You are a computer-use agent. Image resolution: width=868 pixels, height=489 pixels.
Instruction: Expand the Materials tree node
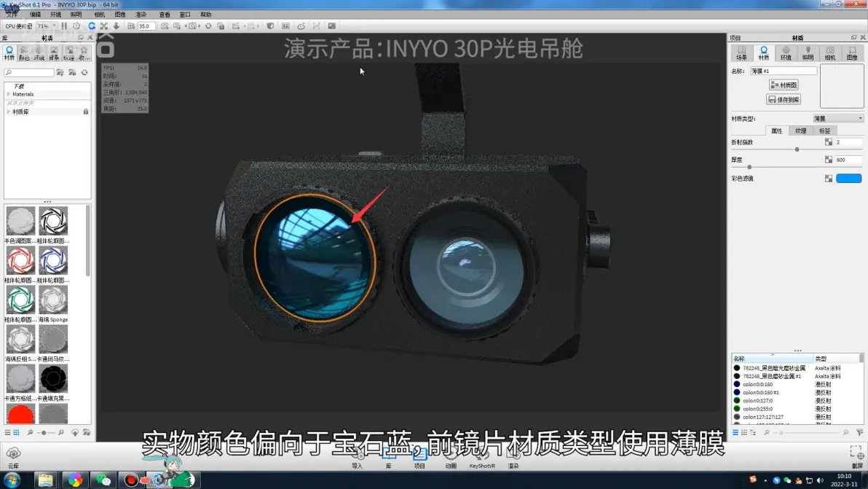tap(8, 94)
